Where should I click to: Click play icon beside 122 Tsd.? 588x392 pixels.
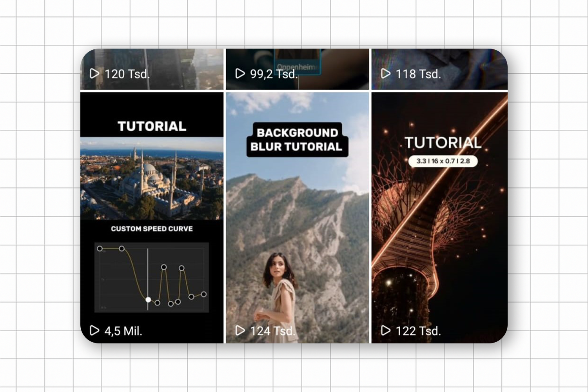click(x=386, y=330)
